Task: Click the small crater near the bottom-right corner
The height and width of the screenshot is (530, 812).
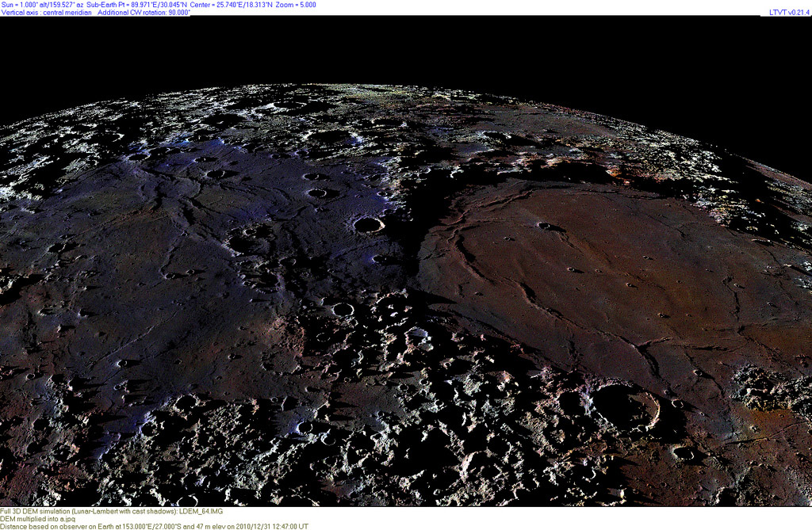Action: [682, 453]
